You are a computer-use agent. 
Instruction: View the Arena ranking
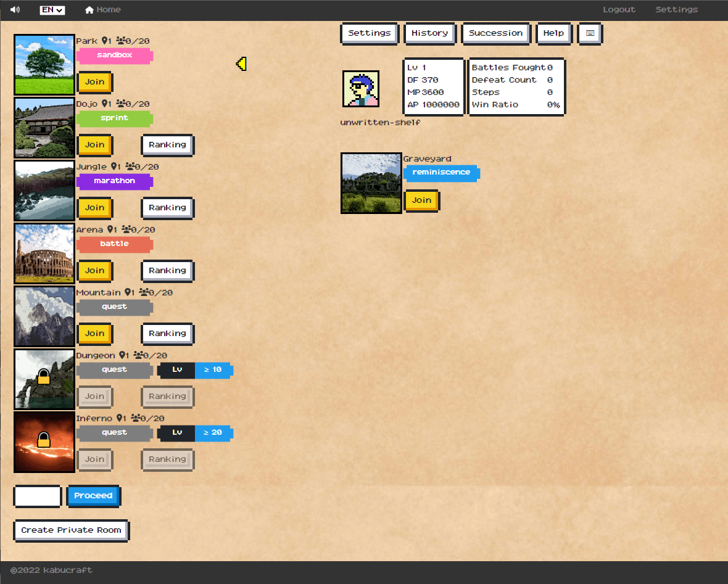pos(167,271)
